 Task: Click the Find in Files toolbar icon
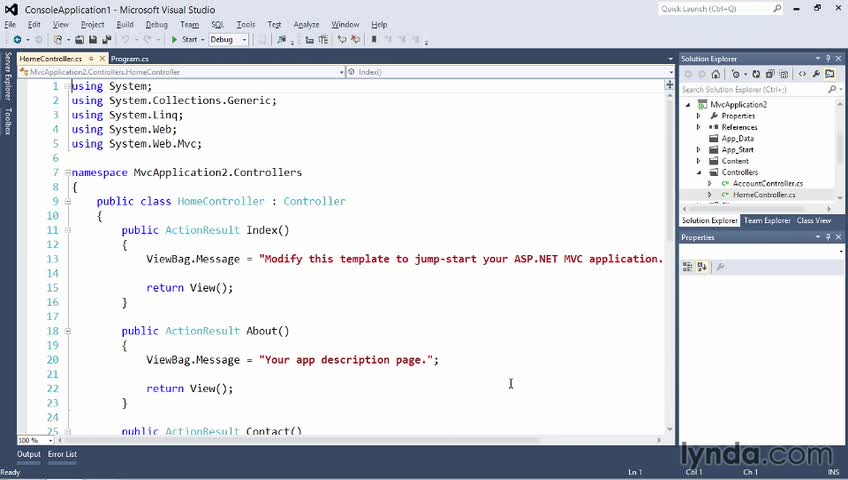[281, 39]
